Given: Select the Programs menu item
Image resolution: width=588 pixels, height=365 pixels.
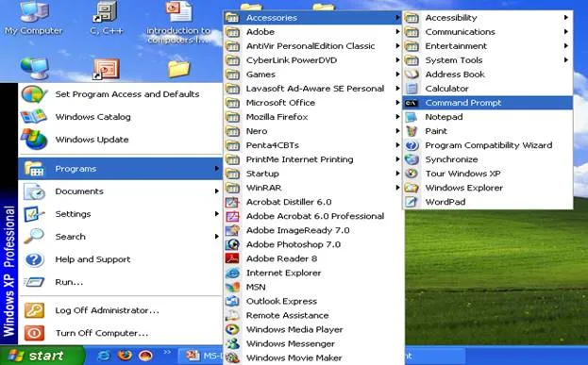Looking at the screenshot, I should (121, 169).
